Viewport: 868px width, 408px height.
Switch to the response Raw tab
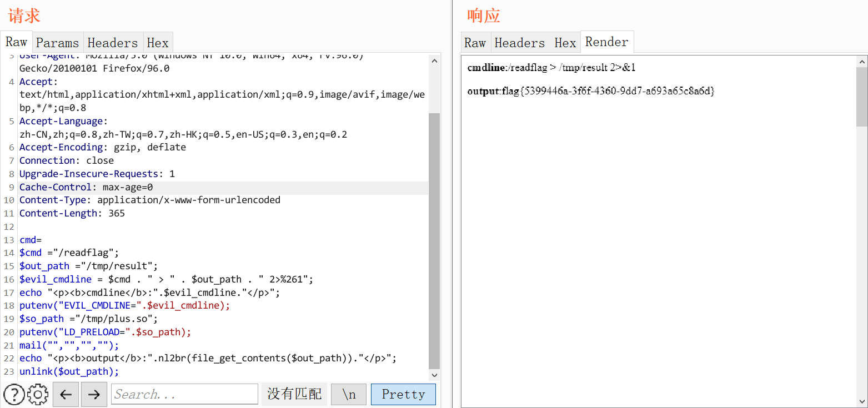coord(475,43)
